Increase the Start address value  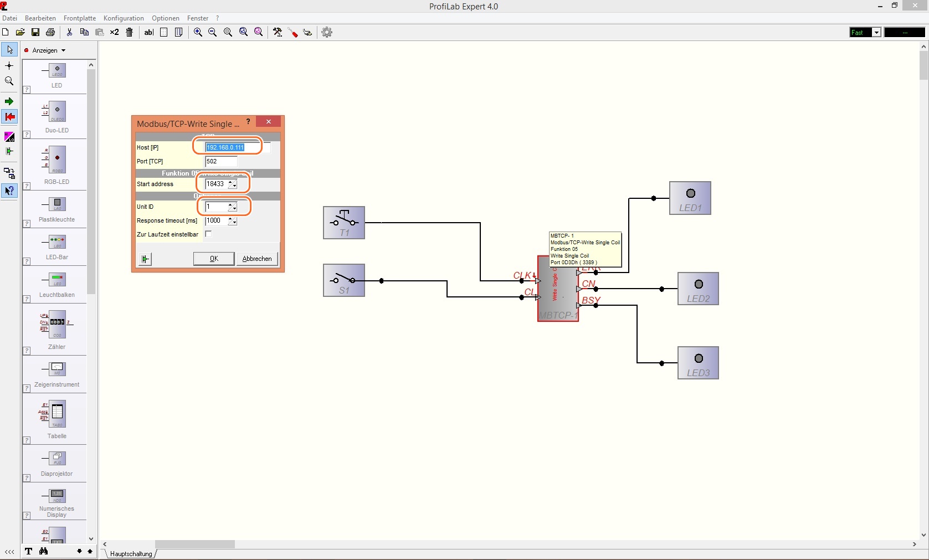(x=230, y=182)
